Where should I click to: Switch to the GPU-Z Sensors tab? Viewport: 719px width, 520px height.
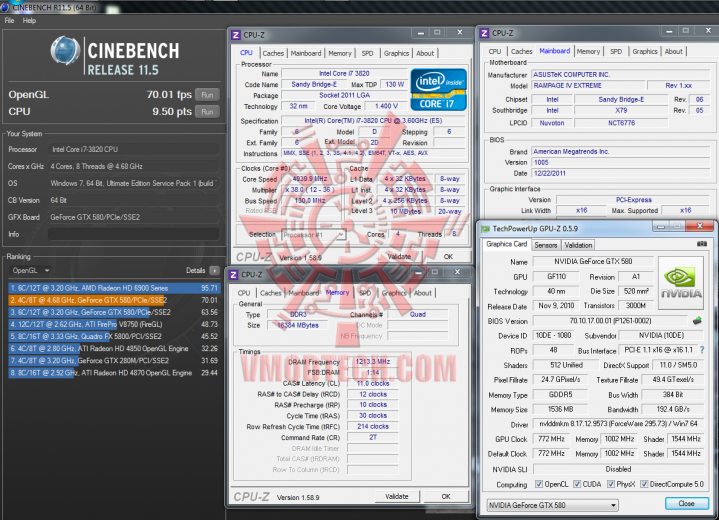pyautogui.click(x=545, y=245)
